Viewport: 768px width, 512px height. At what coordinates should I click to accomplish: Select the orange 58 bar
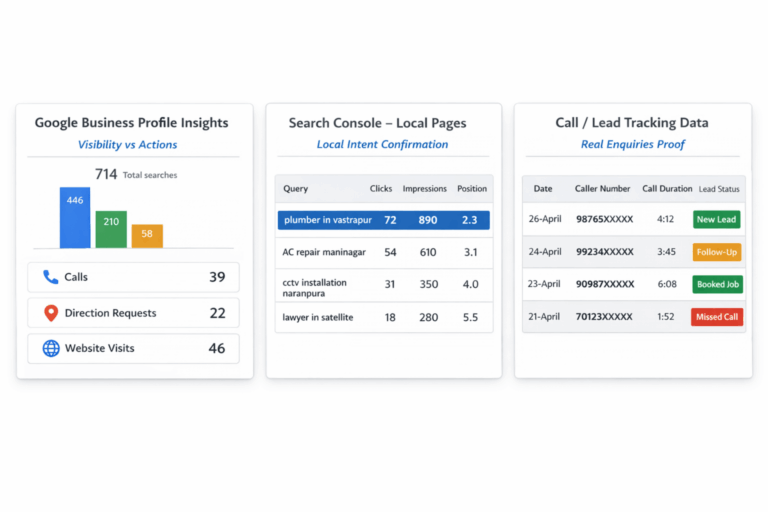(x=147, y=236)
